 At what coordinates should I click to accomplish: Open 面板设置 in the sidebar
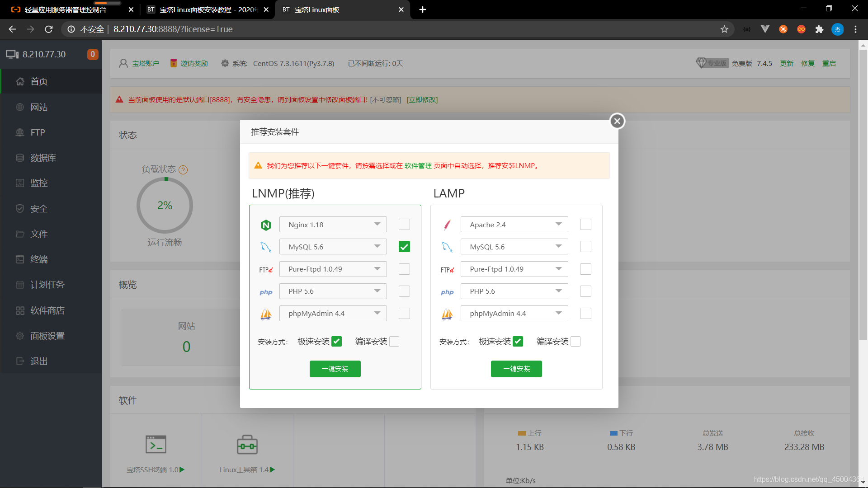pyautogui.click(x=51, y=336)
